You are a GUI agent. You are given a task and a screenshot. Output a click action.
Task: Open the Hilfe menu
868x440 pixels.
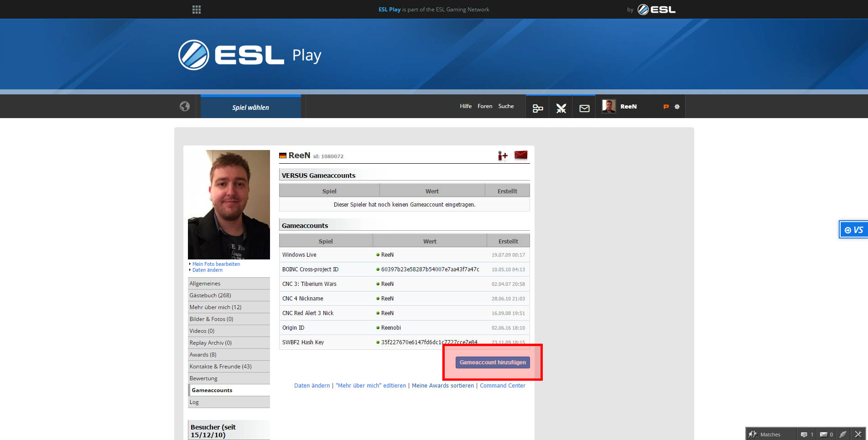(x=466, y=106)
